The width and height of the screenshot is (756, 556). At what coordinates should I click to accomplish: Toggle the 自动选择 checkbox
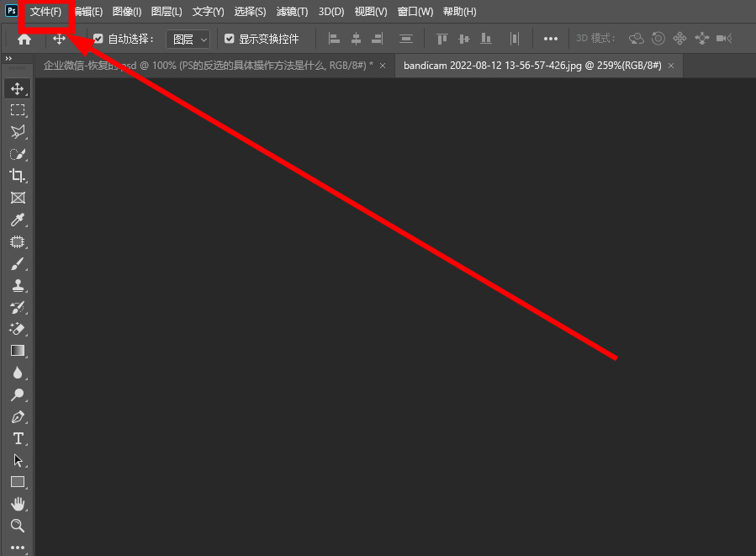pyautogui.click(x=98, y=39)
